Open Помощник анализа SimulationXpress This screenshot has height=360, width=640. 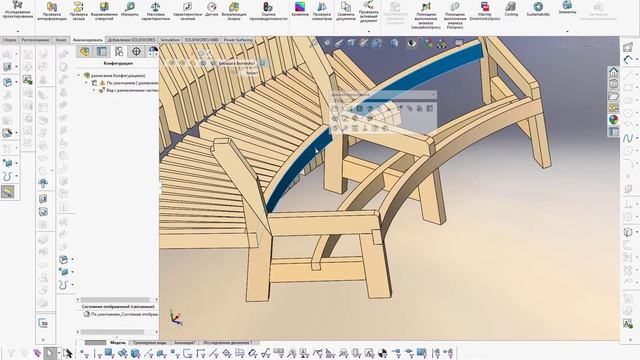(x=426, y=16)
